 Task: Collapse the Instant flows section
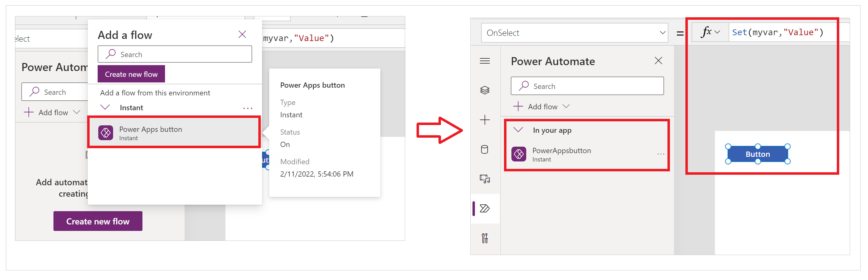click(105, 107)
